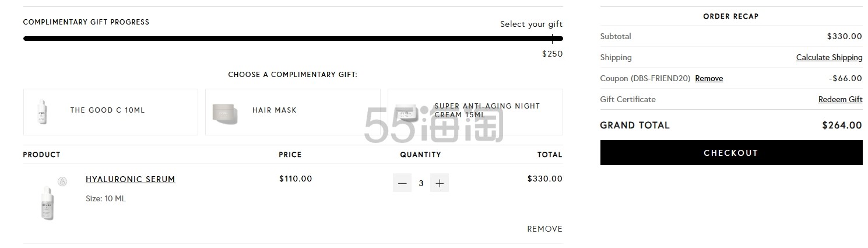Proceed with the Checkout button
This screenshot has height=248, width=868.
[x=731, y=153]
